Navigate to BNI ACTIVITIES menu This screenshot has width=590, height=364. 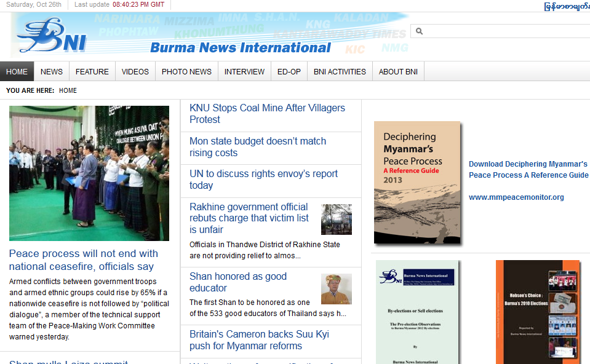(340, 71)
